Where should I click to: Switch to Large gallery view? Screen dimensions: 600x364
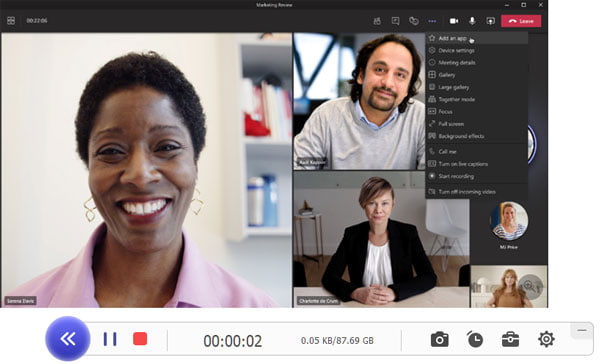(x=477, y=87)
